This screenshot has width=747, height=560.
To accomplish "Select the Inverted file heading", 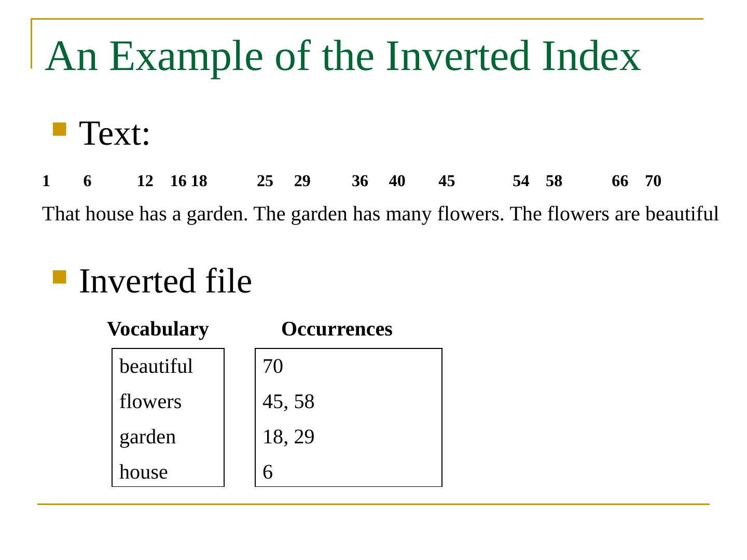I will pos(165,281).
